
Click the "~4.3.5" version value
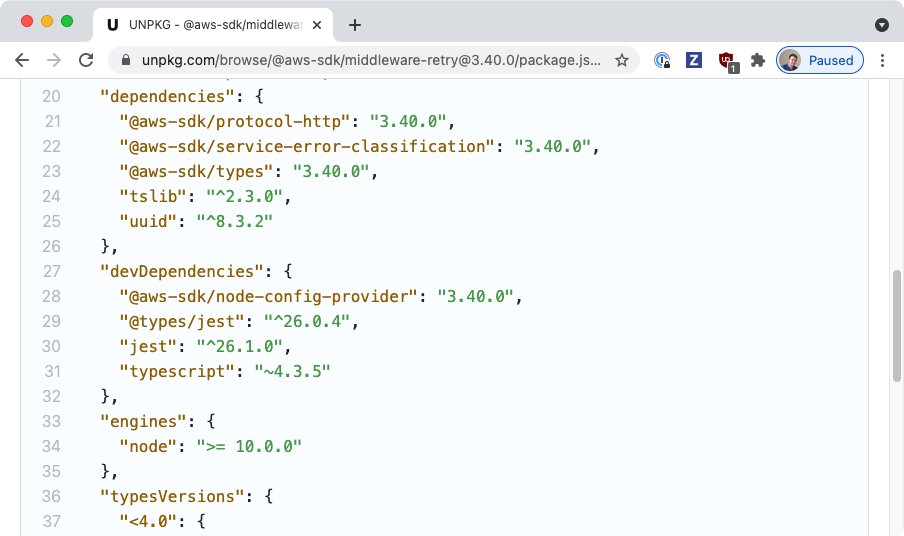[293, 371]
